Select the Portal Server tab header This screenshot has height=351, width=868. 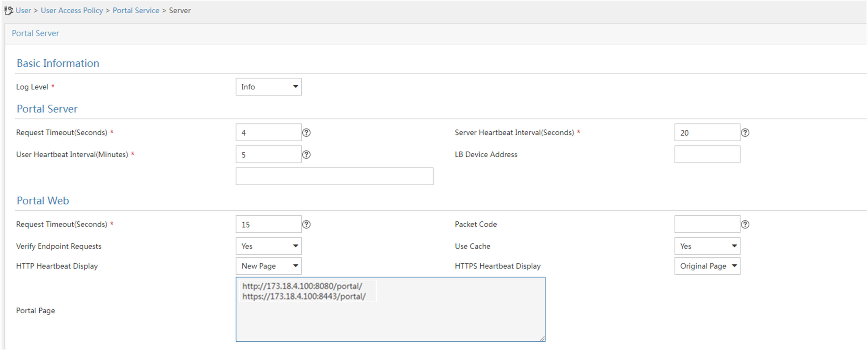35,33
